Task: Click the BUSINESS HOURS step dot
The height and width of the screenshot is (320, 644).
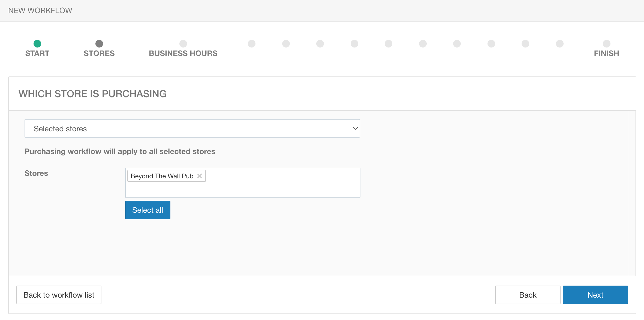Action: click(183, 44)
